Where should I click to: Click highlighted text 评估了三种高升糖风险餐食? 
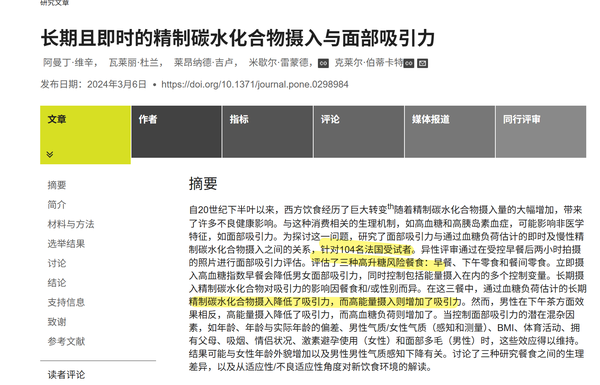pyautogui.click(x=368, y=263)
